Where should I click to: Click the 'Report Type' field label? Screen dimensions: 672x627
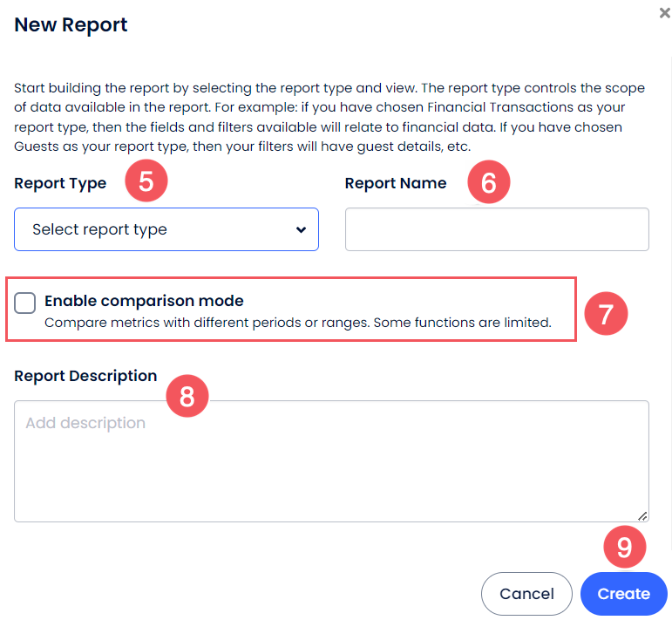(60, 183)
